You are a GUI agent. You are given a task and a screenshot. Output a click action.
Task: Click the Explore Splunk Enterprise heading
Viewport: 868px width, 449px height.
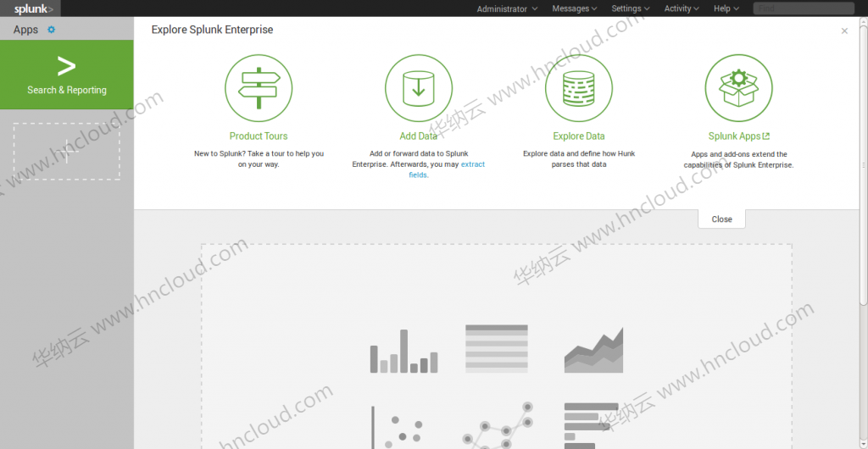point(212,30)
